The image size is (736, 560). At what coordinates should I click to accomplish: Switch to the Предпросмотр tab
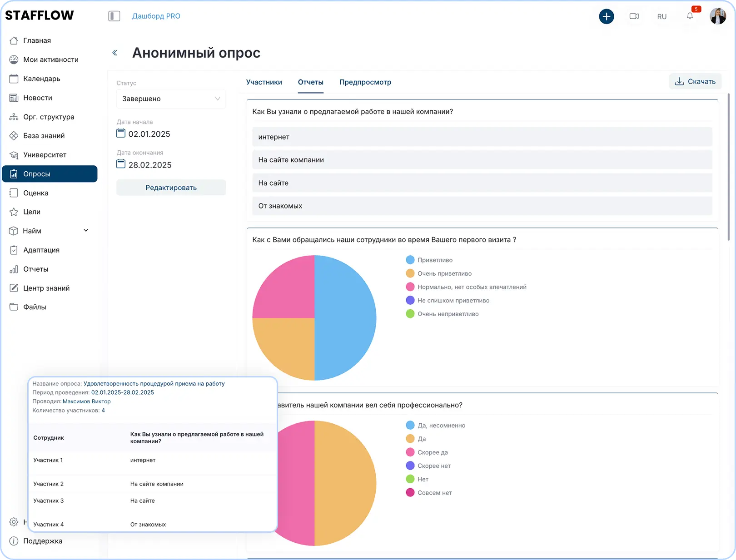365,82
